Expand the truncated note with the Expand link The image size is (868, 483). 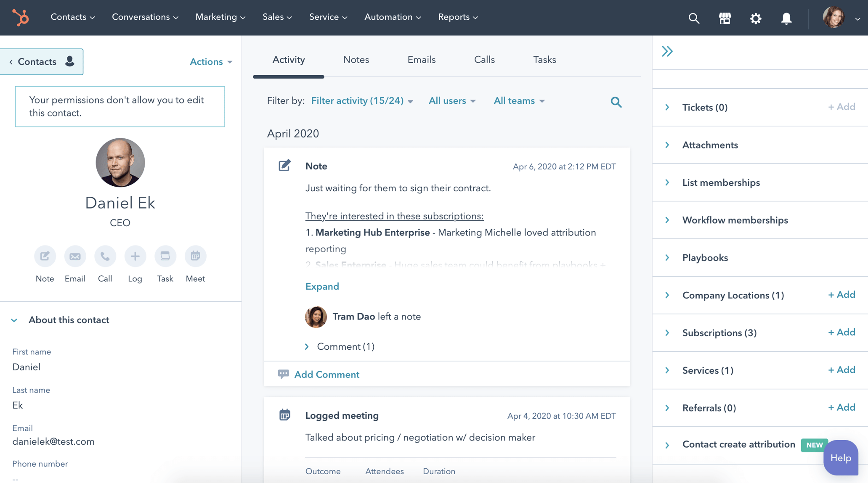pyautogui.click(x=322, y=286)
